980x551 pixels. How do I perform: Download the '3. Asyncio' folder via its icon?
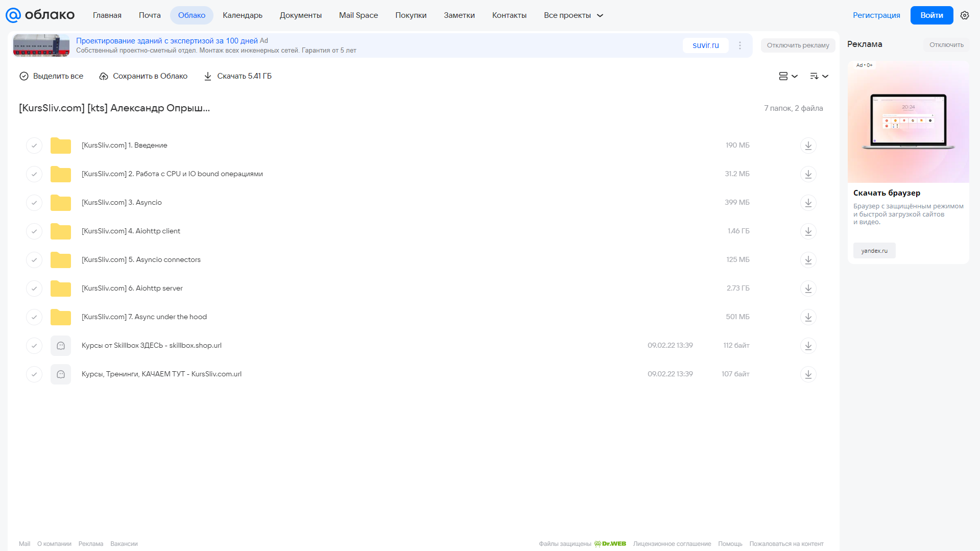pos(808,203)
